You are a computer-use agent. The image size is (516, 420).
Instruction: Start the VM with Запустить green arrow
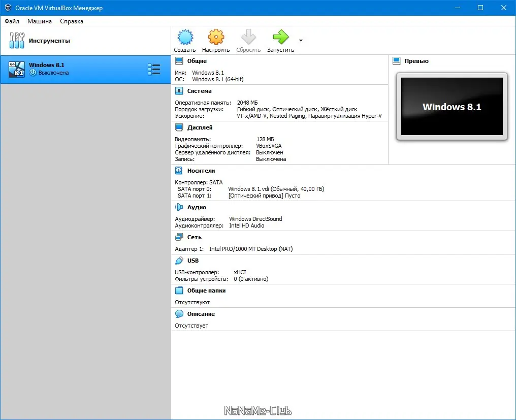(281, 37)
